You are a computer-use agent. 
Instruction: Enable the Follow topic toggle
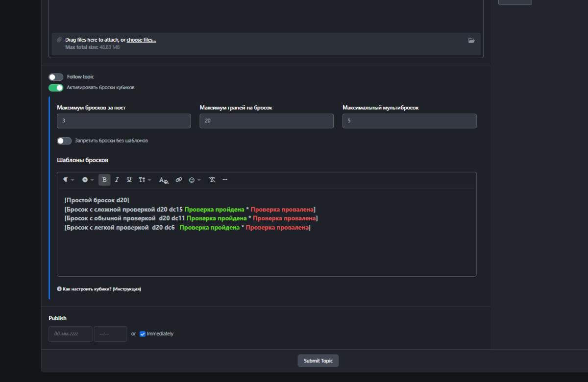[56, 77]
